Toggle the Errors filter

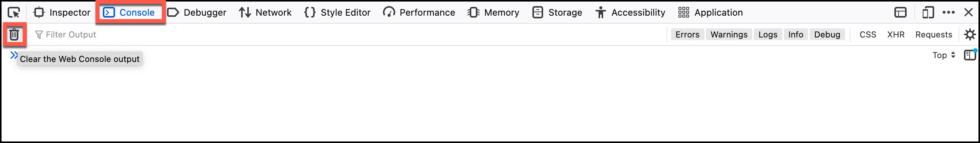click(687, 34)
